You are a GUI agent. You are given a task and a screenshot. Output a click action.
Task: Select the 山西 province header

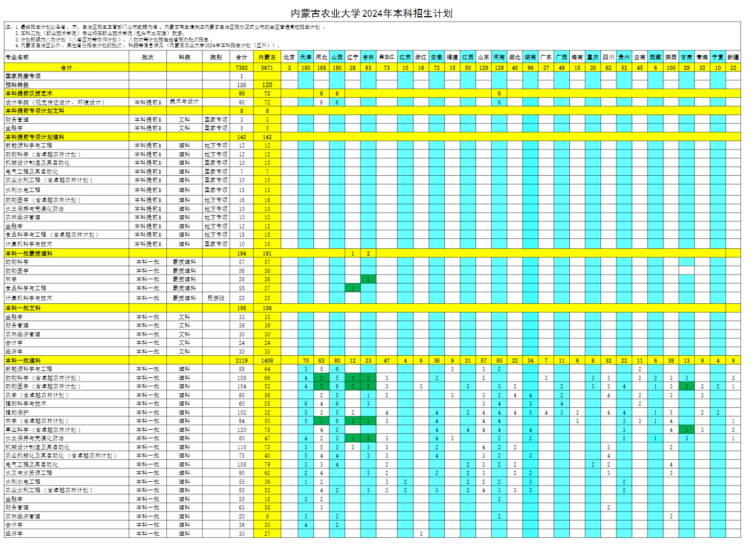tap(337, 57)
